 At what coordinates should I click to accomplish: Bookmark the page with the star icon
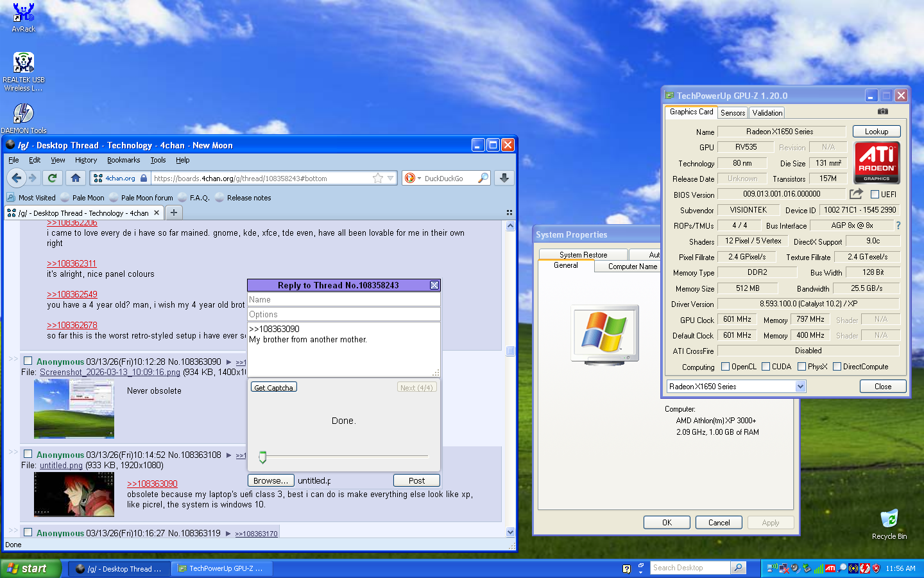(x=378, y=178)
